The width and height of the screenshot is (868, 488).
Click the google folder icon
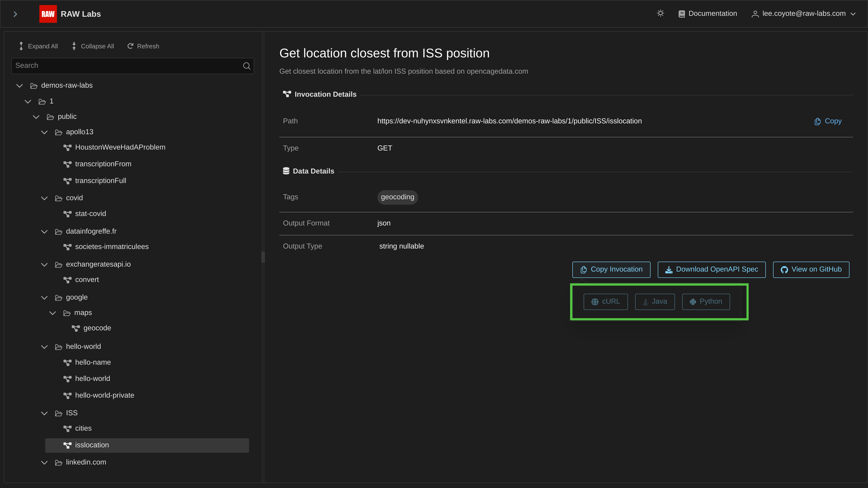(59, 298)
